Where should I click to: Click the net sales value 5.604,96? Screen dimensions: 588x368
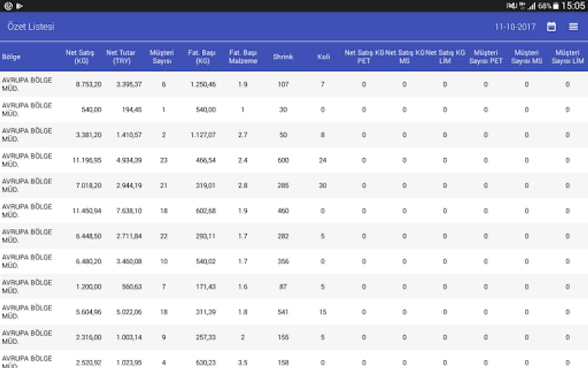pos(89,312)
